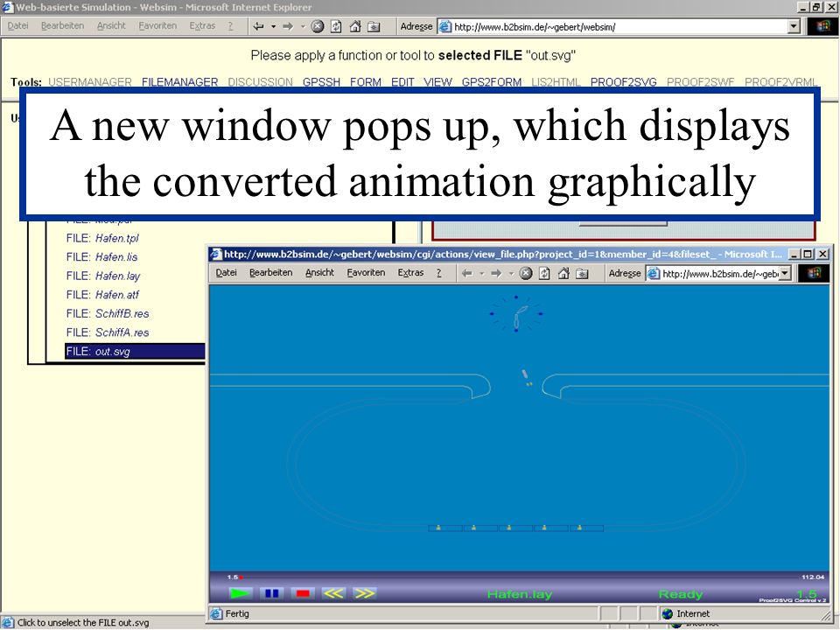Image resolution: width=840 pixels, height=630 pixels.
Task: Open Bearbeiten menu in main window
Action: pyautogui.click(x=63, y=25)
